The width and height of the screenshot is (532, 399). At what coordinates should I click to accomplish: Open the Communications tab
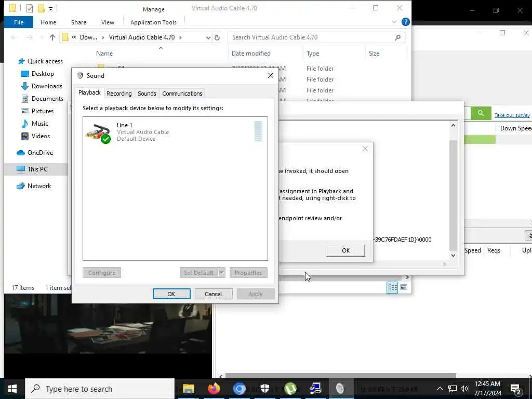[x=182, y=94]
